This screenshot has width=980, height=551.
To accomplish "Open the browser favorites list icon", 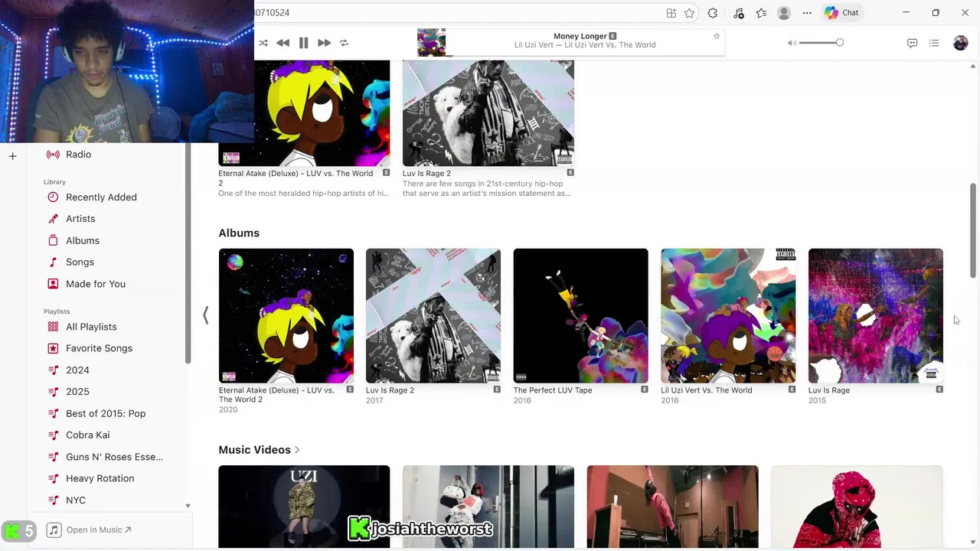I will [x=761, y=13].
